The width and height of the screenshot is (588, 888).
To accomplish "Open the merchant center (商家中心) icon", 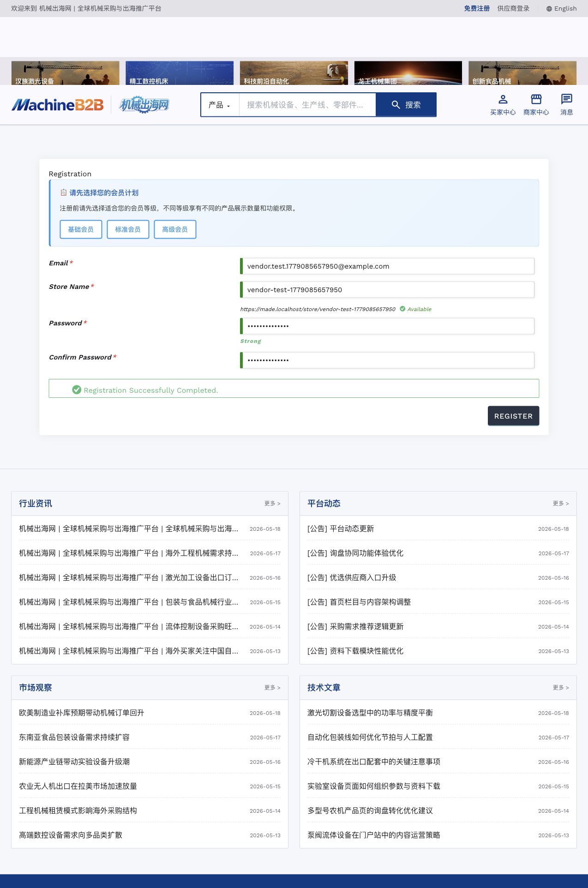I will coord(536,99).
